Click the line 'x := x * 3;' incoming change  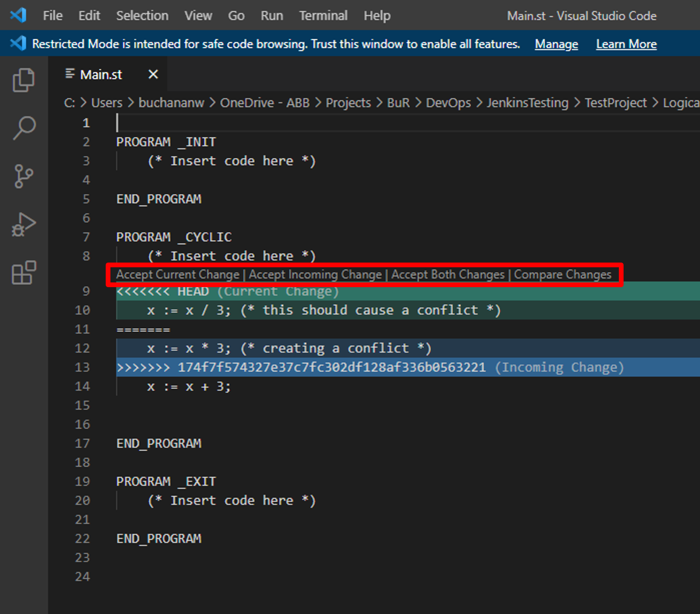pyautogui.click(x=408, y=348)
